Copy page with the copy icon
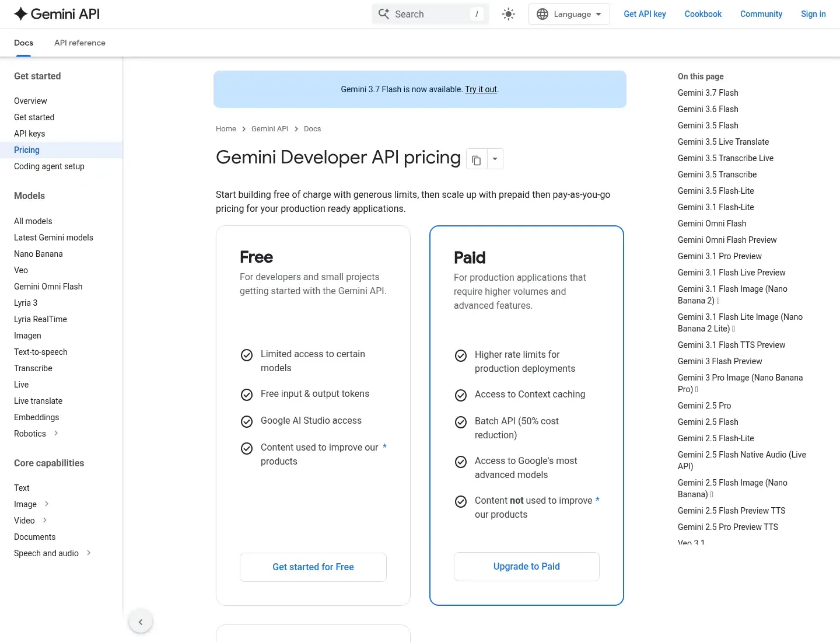Screen dimensions: 840x642 click(477, 159)
